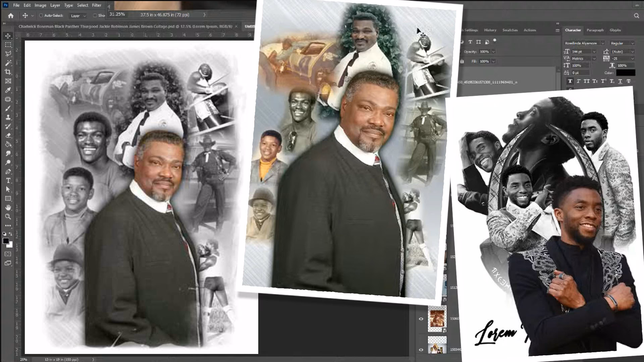644x362 pixels.
Task: Switch to the Paragraph tab
Action: [595, 30]
